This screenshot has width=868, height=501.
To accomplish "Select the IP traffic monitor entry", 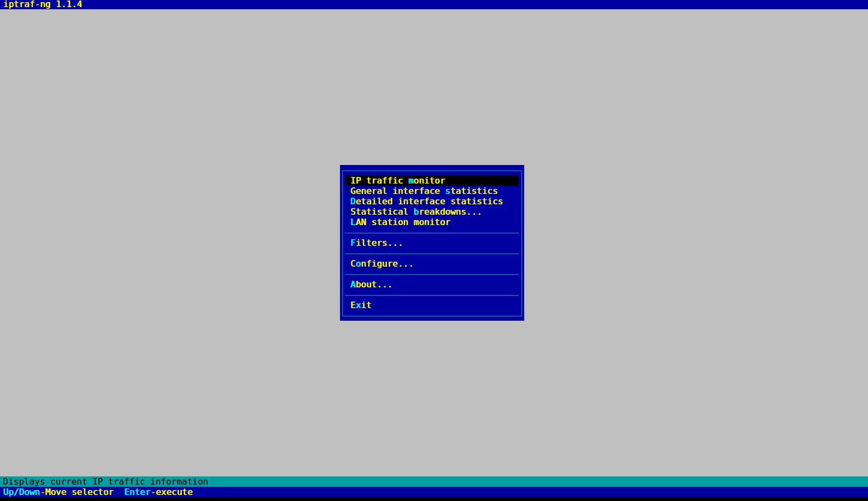I will click(432, 180).
